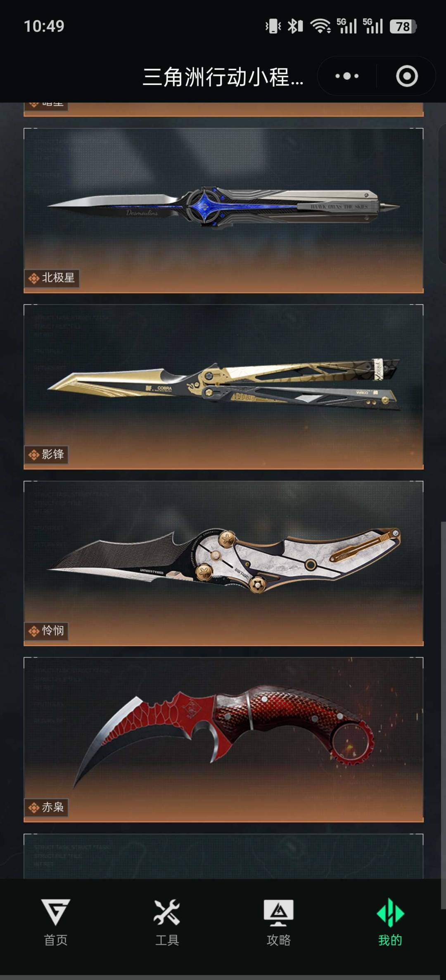Select the 赤枭 red karambit card
The image size is (446, 980).
pyautogui.click(x=223, y=739)
